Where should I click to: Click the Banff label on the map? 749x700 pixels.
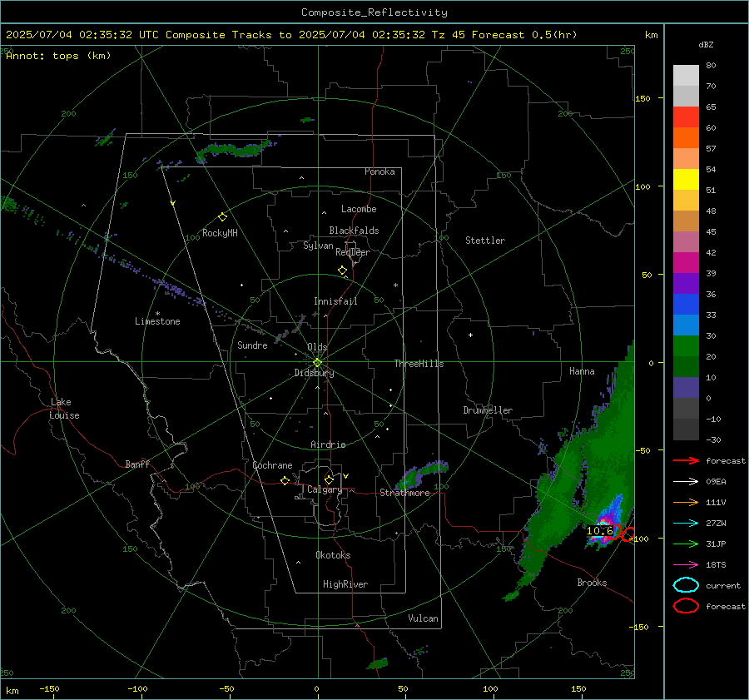137,464
